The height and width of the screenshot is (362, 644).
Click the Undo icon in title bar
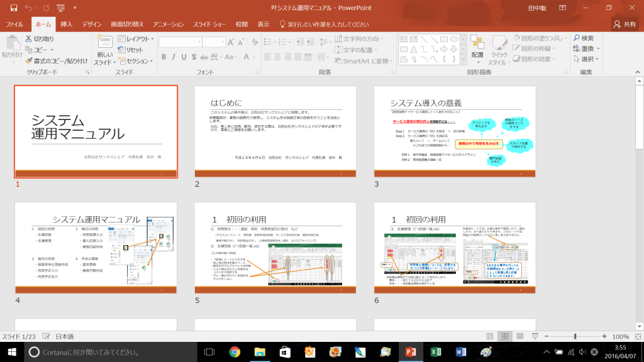(x=28, y=8)
